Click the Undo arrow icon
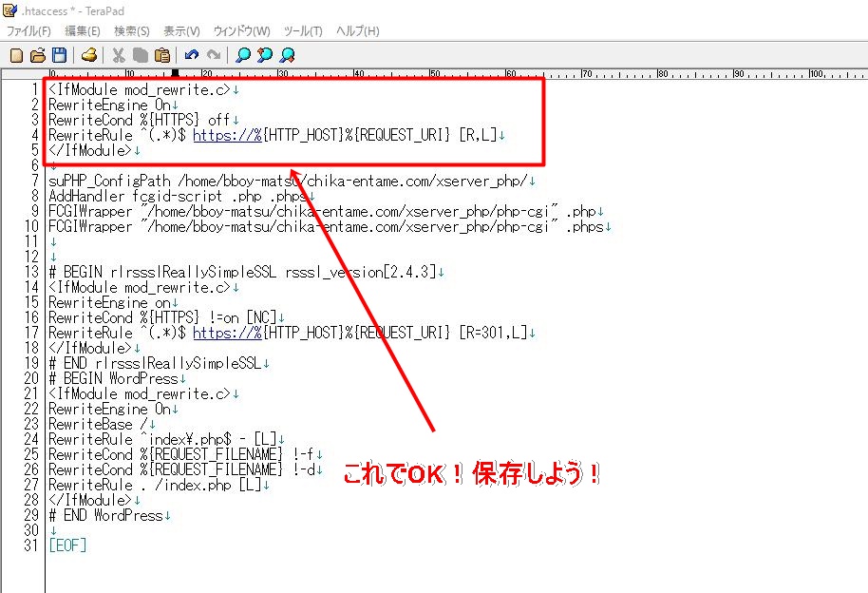This screenshot has height=593, width=868. (x=192, y=55)
